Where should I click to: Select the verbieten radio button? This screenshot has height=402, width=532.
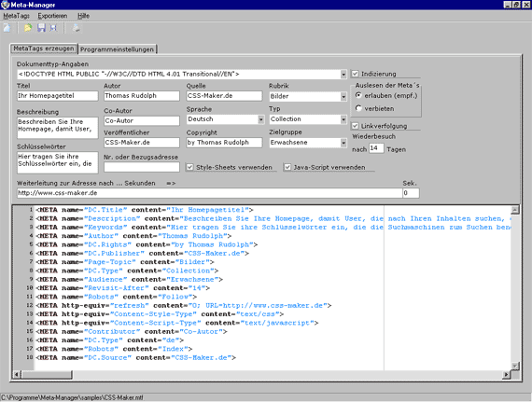[x=358, y=108]
